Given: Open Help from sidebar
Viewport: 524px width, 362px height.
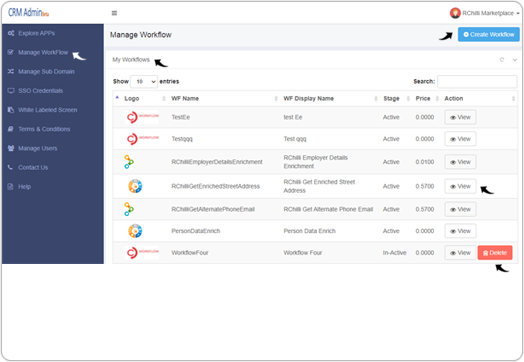Looking at the screenshot, I should [x=24, y=187].
